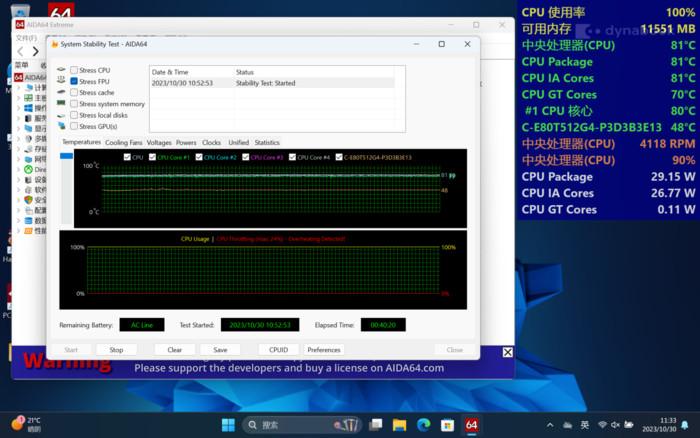Click the muted volume tray icon
Image resolution: width=700 pixels, height=438 pixels.
pos(615,425)
